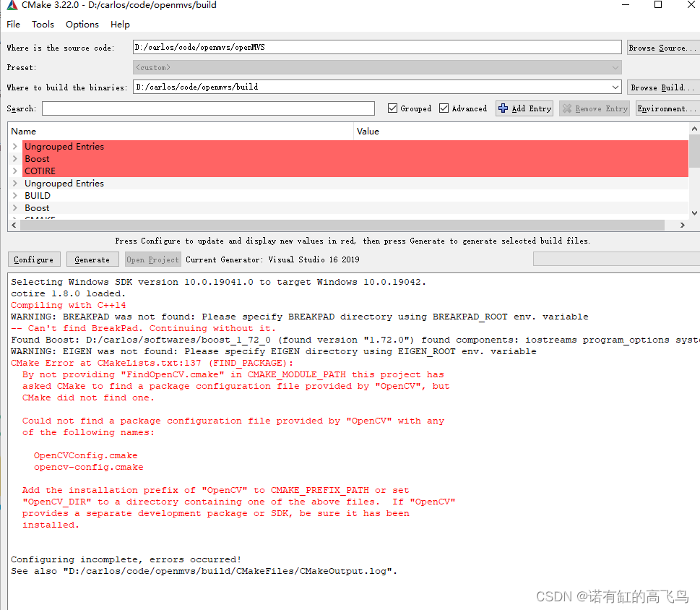Click the Value column header
The height and width of the screenshot is (610, 700).
click(522, 132)
